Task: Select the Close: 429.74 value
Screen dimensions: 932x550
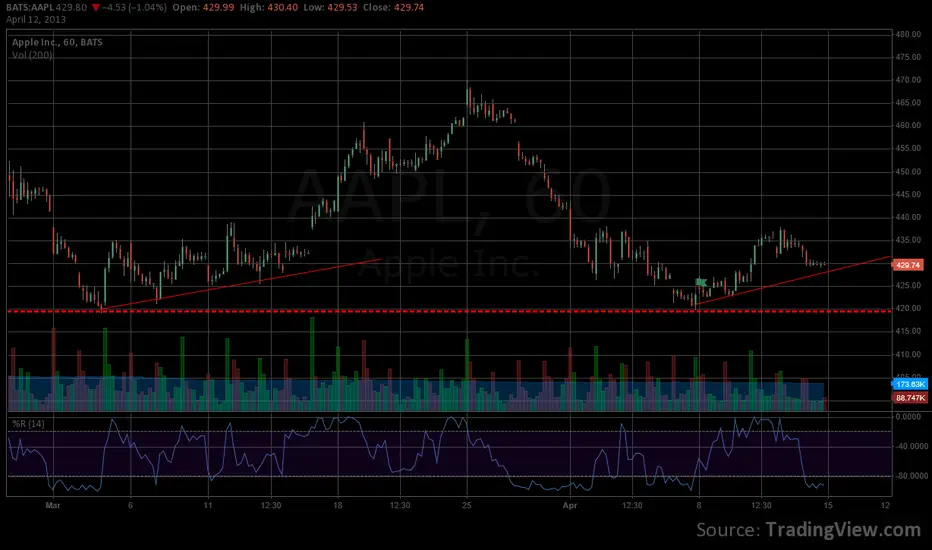Action: 393,8
